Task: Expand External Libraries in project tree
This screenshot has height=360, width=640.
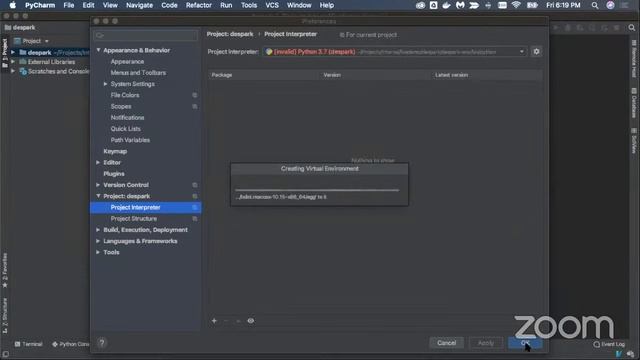Action: tap(13, 62)
